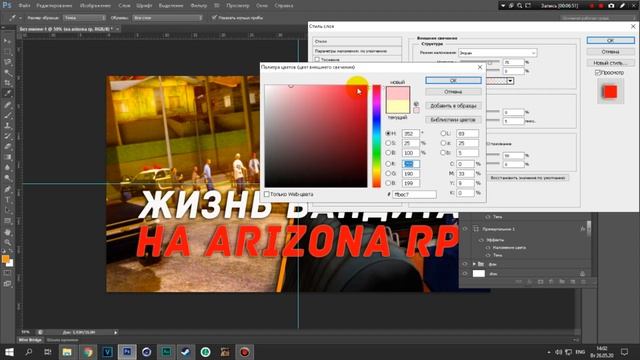Select the History Brush tool
The height and width of the screenshot is (360, 640).
point(7,136)
